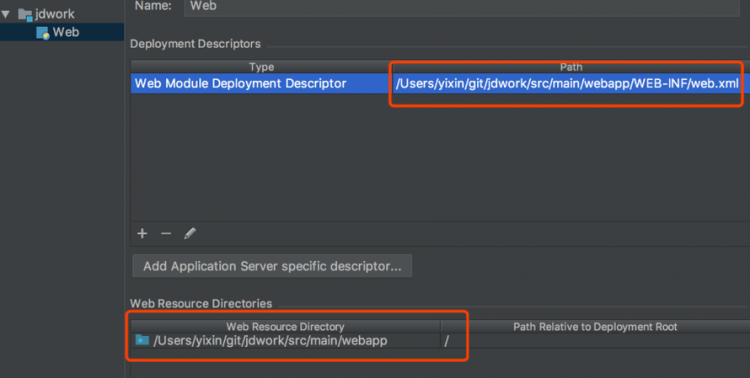Click Add Application Server specific descriptor button
This screenshot has height=378, width=750.
click(272, 266)
